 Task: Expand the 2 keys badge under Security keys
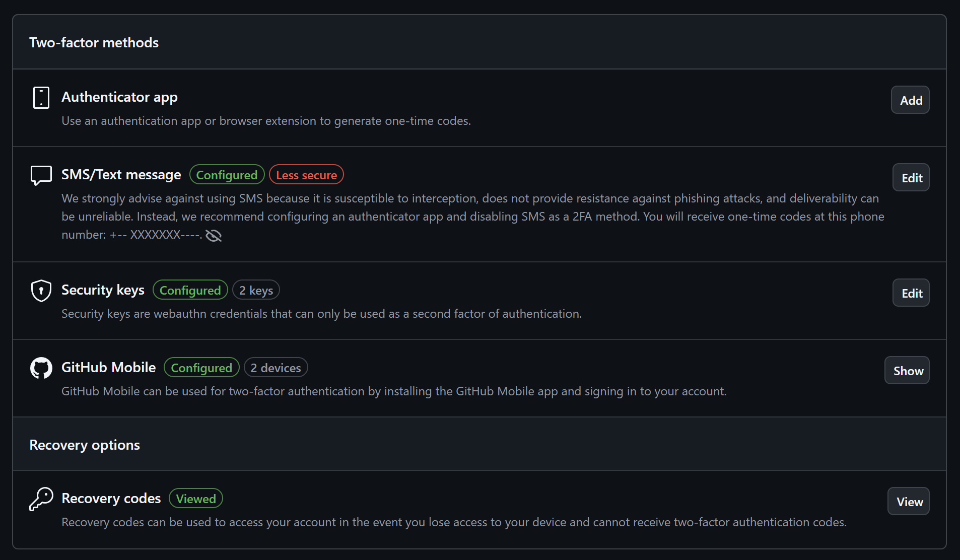pos(256,290)
